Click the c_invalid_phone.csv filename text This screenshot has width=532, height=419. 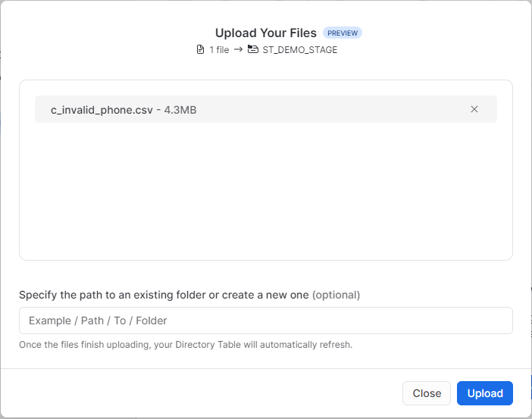click(99, 110)
